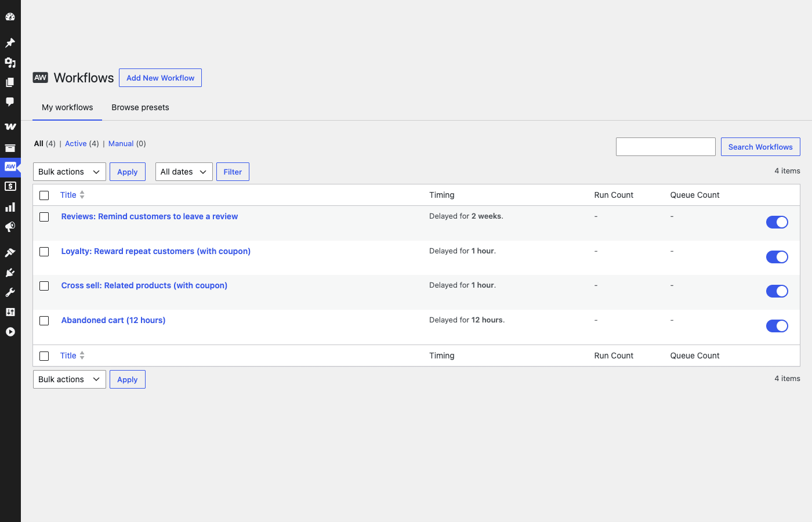Open the All dates dropdown
Viewport: 812px width, 522px height.
pos(184,172)
